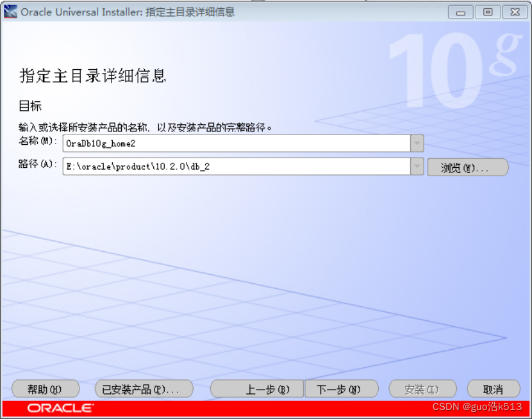Click the Oracle Universal Installer title bar icon

pyautogui.click(x=10, y=12)
